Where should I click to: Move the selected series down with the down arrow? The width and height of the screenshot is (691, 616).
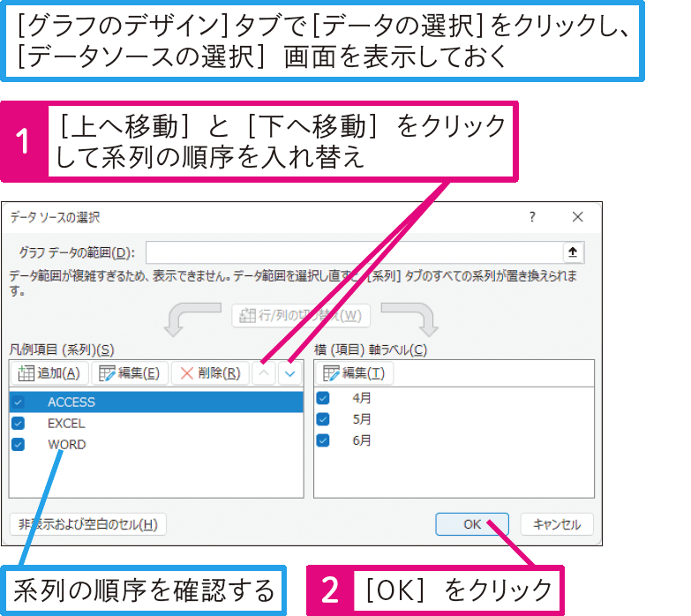click(290, 373)
